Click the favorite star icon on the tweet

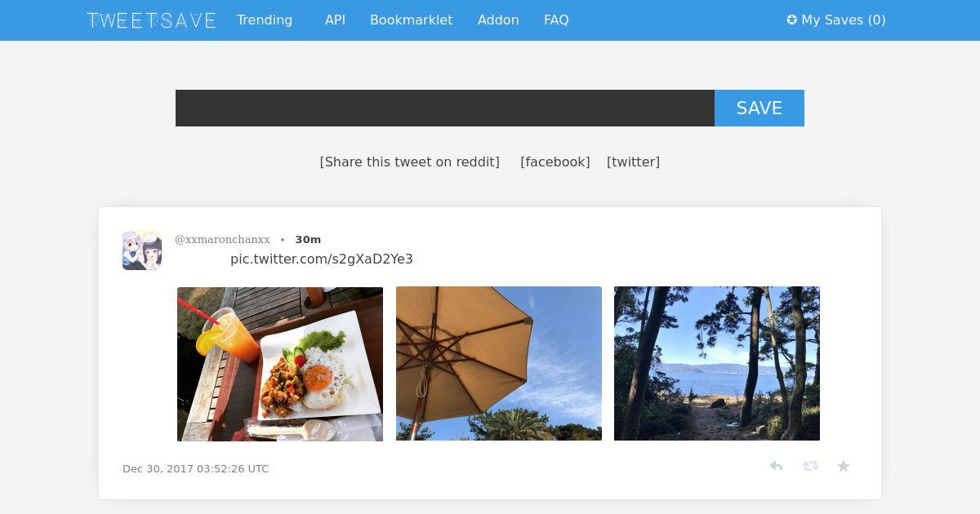point(844,466)
